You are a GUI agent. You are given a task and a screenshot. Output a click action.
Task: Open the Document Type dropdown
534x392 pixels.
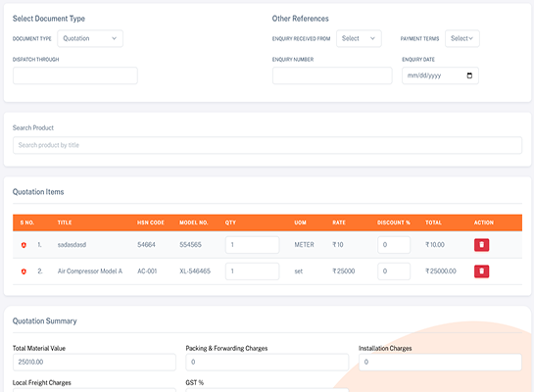click(90, 38)
